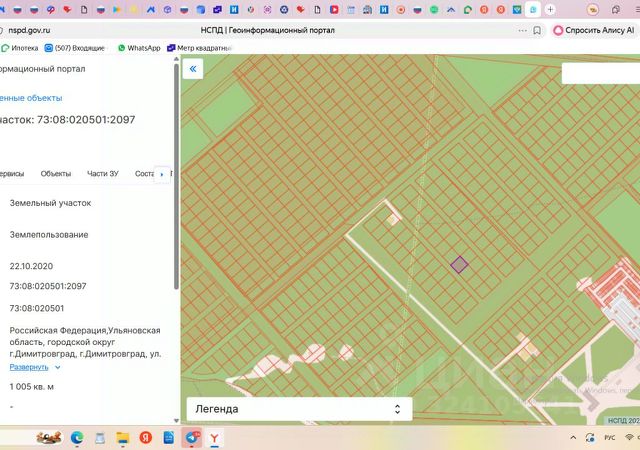Click the round profile icon in tab bar
Viewport: 640px width, 450px height.
coord(592,9)
